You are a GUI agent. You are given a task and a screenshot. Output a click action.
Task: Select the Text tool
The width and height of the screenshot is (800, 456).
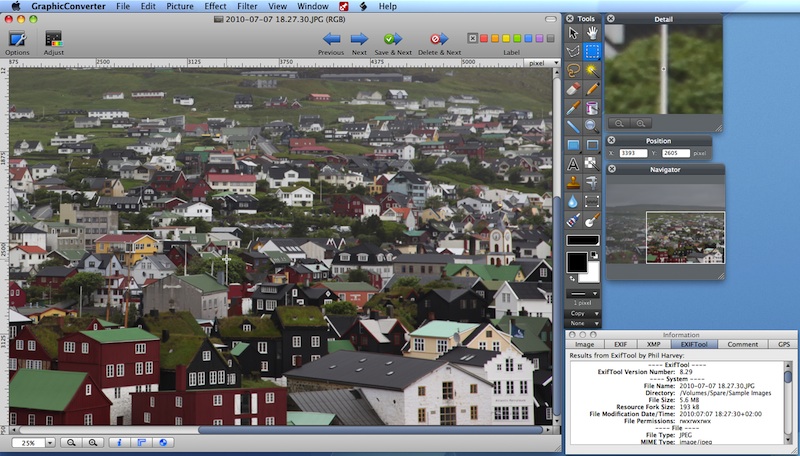(573, 163)
